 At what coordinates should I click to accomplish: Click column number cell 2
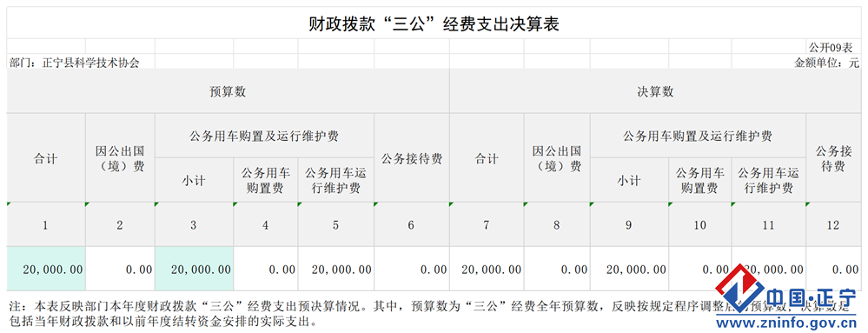tap(120, 225)
